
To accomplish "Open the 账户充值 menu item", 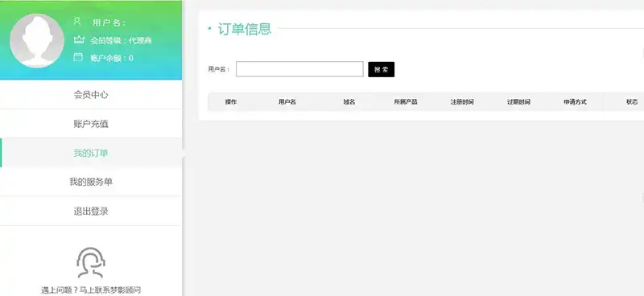I will click(91, 124).
